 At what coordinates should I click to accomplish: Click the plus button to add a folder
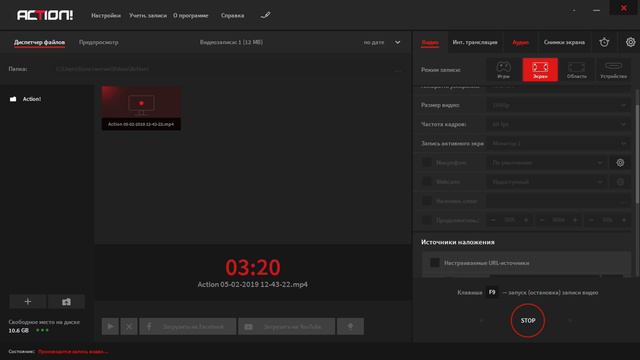[x=28, y=302]
